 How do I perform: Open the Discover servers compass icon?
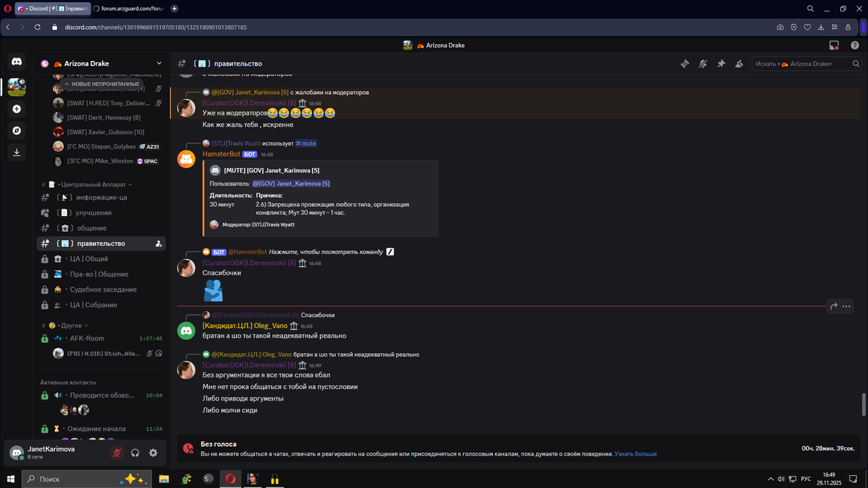(x=17, y=130)
